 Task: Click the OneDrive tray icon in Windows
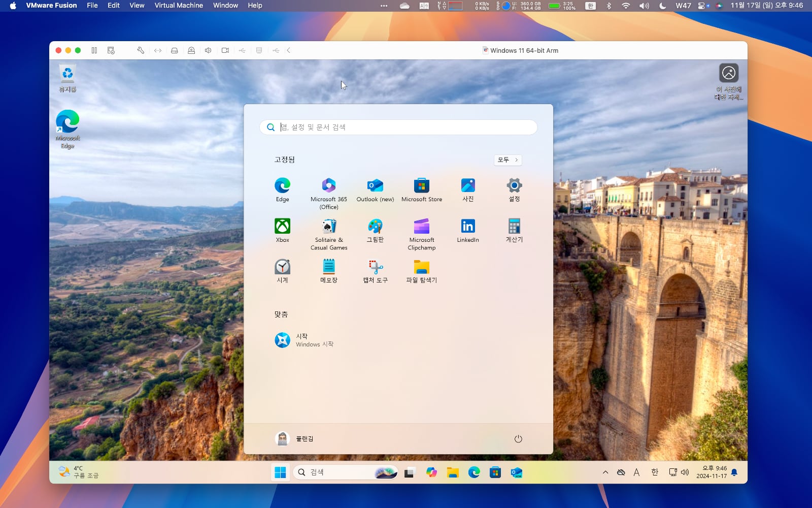pyautogui.click(x=621, y=472)
